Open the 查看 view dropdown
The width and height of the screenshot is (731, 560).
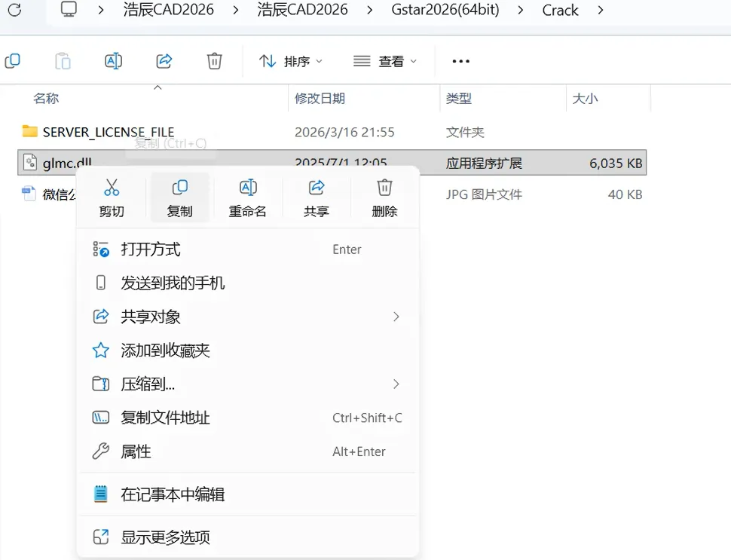384,61
